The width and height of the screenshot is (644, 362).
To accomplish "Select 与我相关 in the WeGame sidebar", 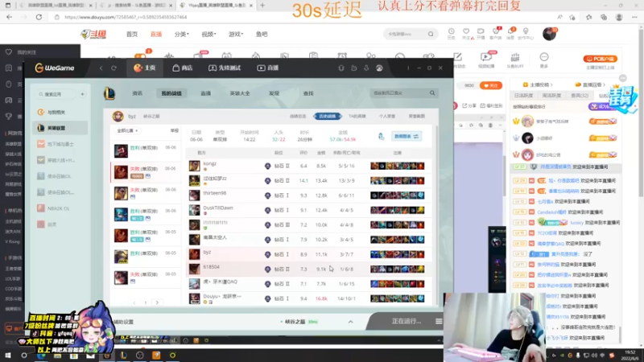I will click(60, 112).
